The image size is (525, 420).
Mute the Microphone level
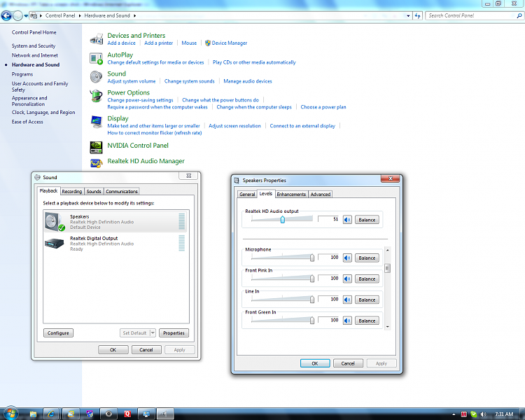(347, 258)
